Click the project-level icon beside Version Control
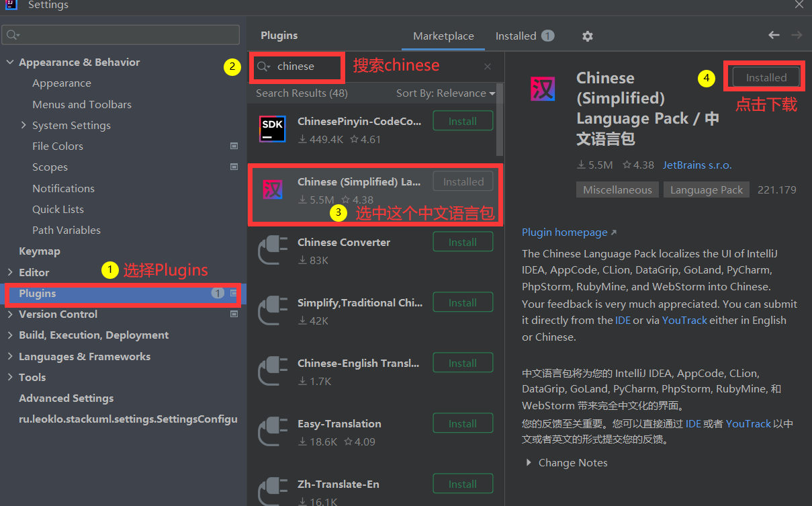Screen dimensions: 812x506 (x=234, y=314)
